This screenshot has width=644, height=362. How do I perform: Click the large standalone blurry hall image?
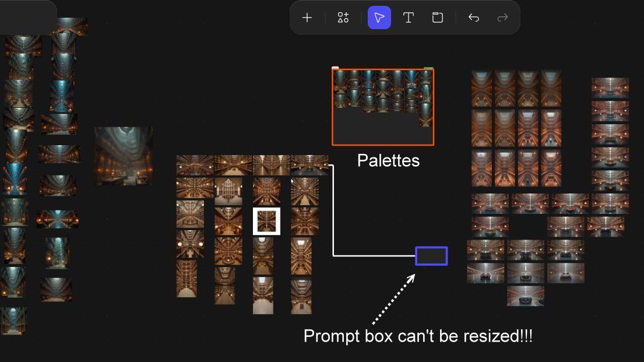pyautogui.click(x=124, y=156)
